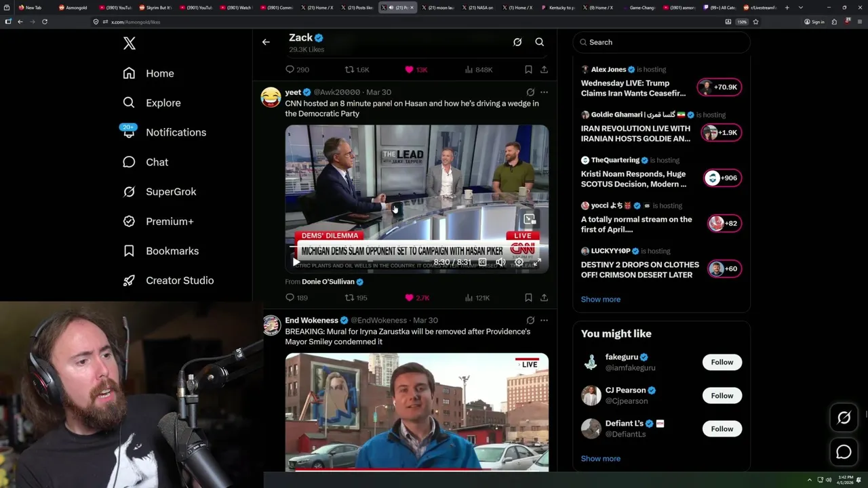Viewport: 868px width, 488px height.
Task: Click yeet's laughing emoji avatar
Action: [x=271, y=97]
